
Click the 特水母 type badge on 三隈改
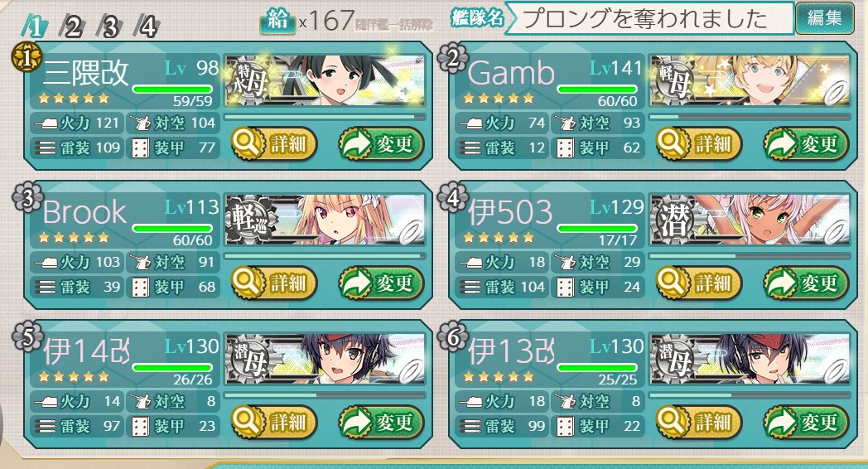click(x=250, y=80)
